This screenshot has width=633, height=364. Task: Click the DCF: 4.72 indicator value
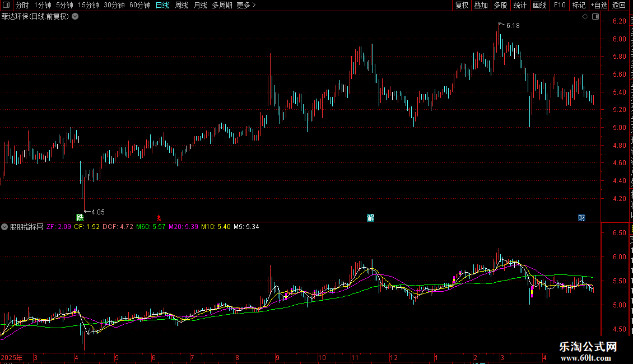point(118,227)
